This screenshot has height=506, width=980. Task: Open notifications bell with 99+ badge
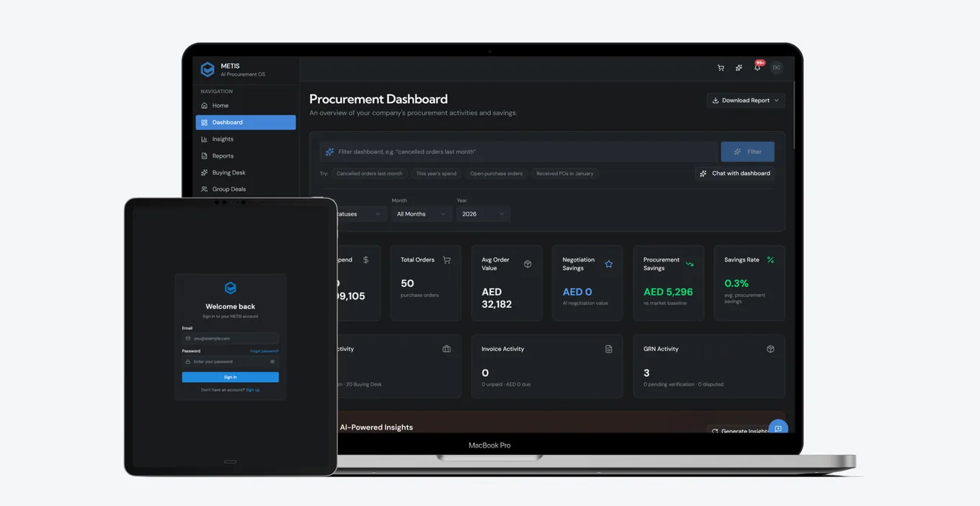(757, 67)
